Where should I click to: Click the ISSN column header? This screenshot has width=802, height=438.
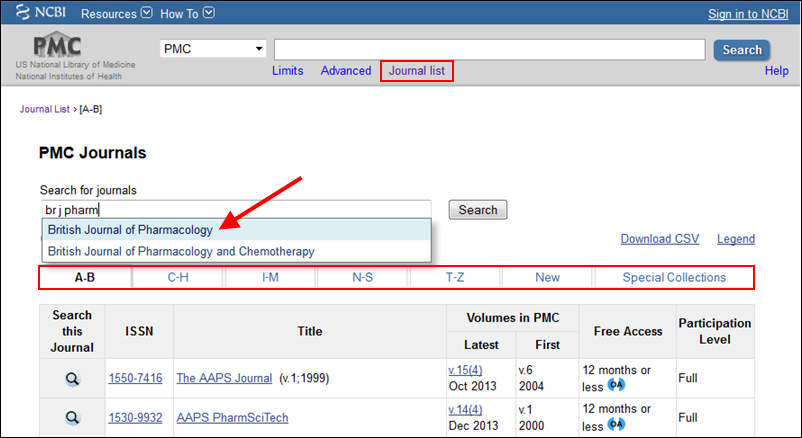pos(139,332)
